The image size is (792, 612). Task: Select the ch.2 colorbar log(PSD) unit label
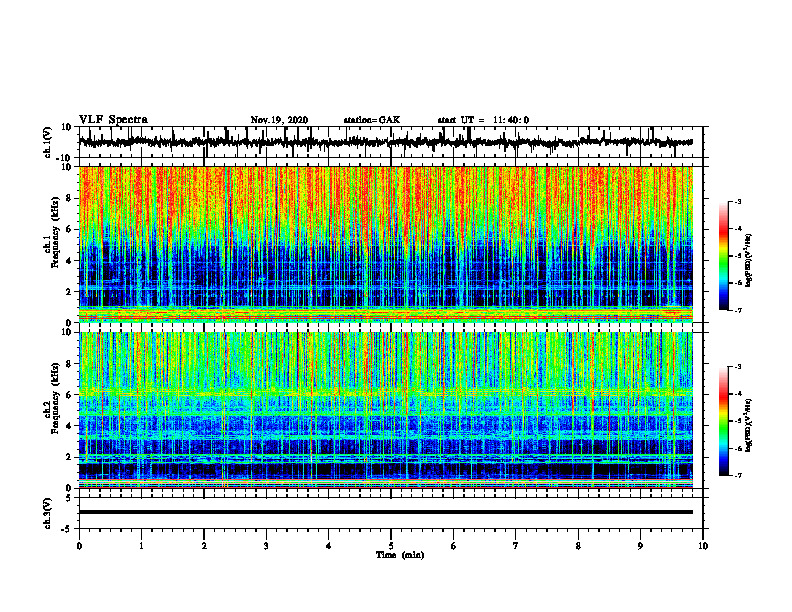point(749,424)
